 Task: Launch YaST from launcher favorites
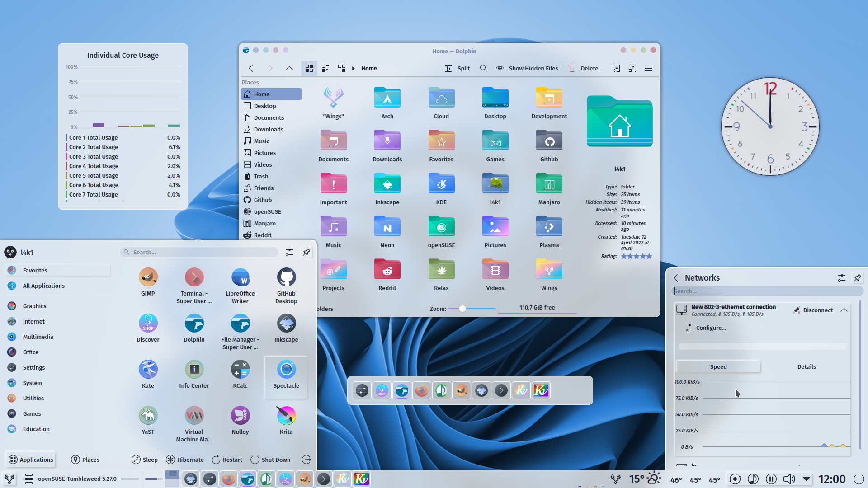click(148, 420)
